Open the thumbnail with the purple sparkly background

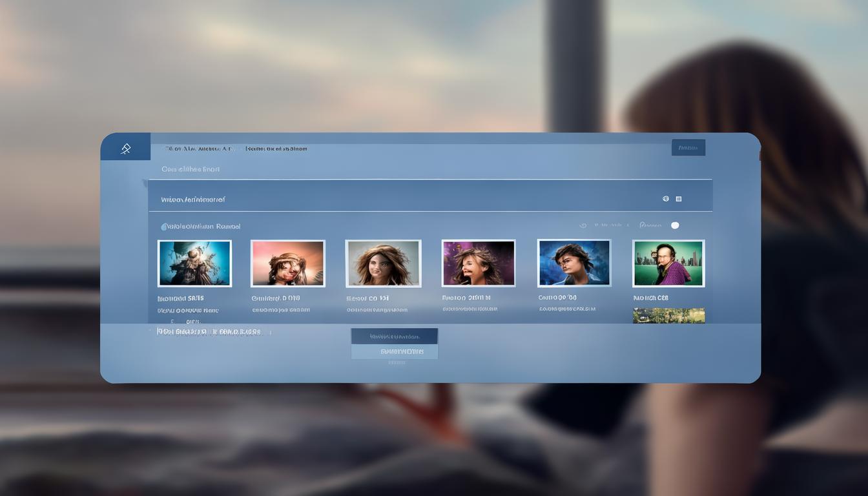pyautogui.click(x=479, y=263)
